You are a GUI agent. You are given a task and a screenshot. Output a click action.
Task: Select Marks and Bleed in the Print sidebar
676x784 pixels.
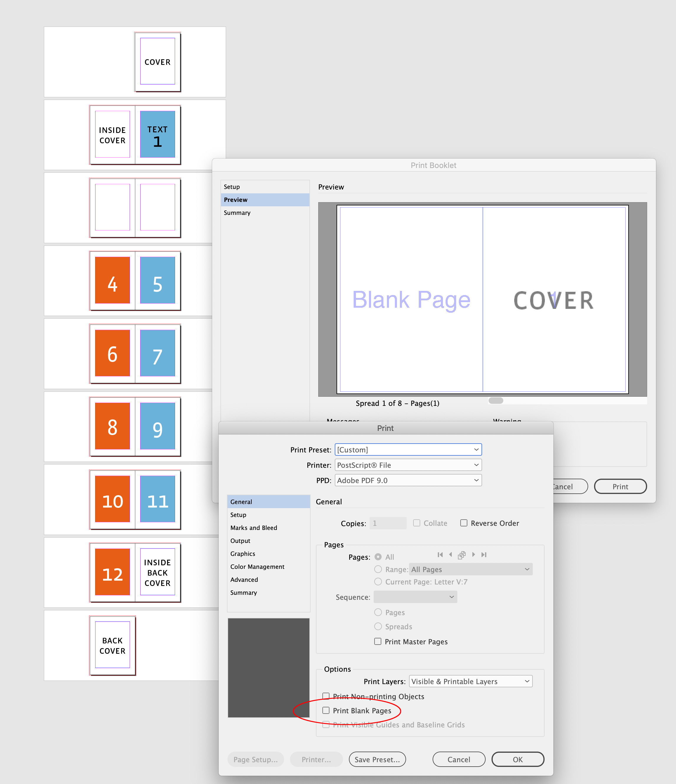coord(253,528)
